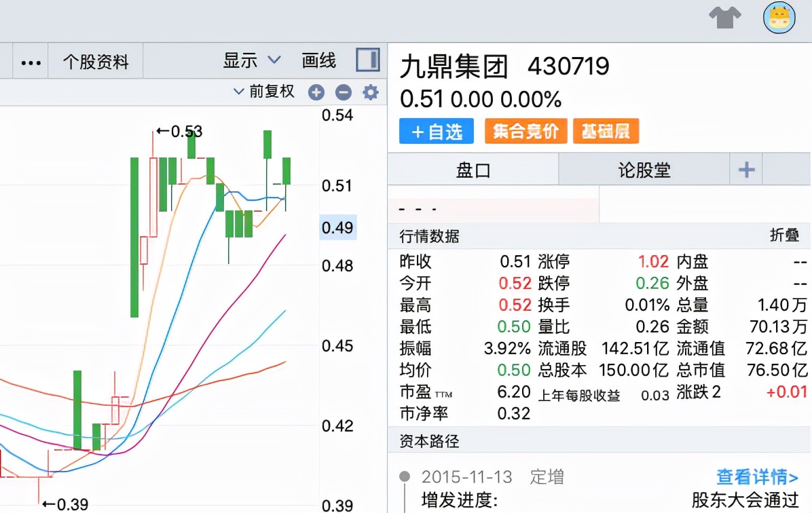Click the 流通值 value 72.68亿
The image size is (812, 513).
pyautogui.click(x=776, y=348)
